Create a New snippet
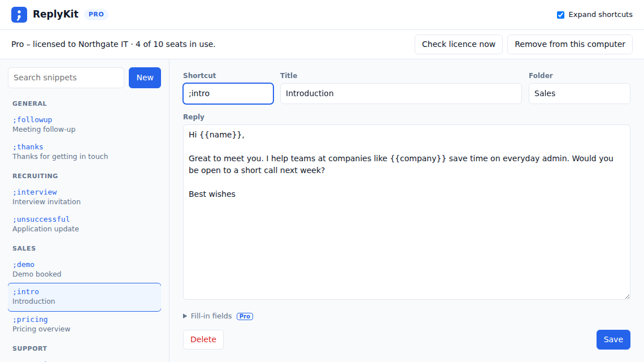The image size is (644, 362). pyautogui.click(x=145, y=77)
